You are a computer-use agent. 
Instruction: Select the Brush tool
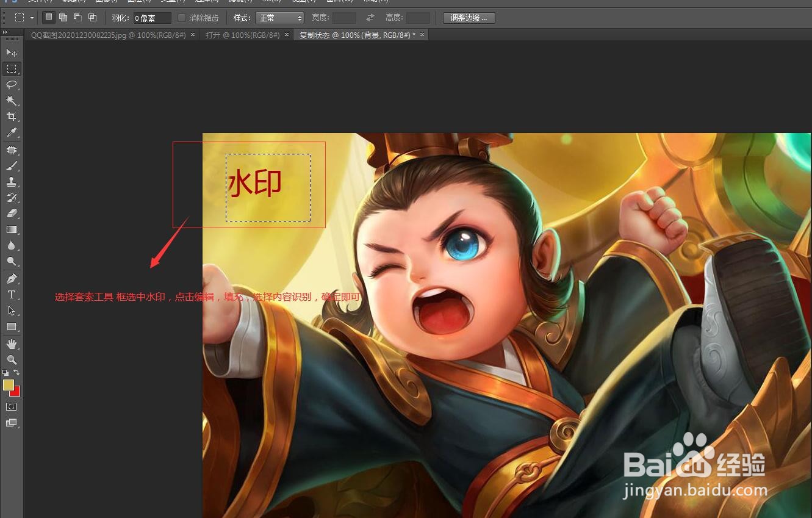click(12, 166)
